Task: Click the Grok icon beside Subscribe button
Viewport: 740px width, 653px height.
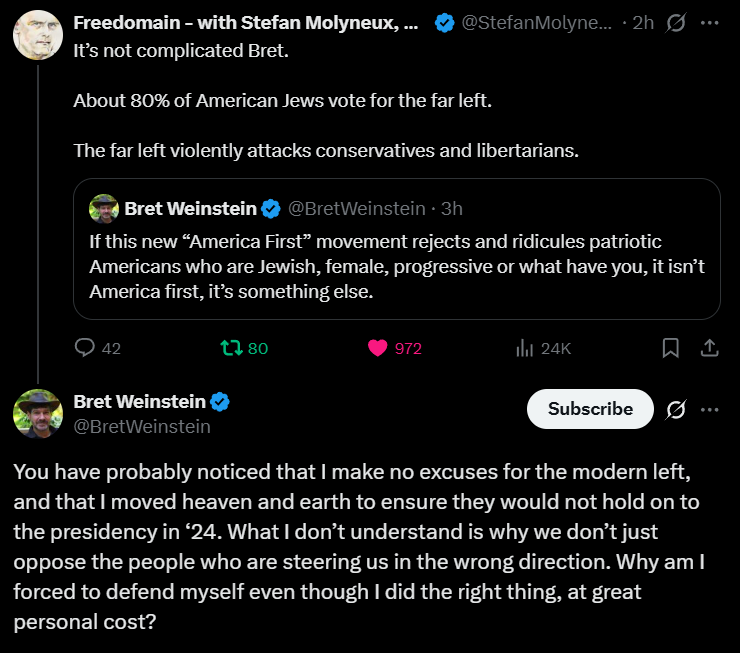Action: tap(676, 409)
